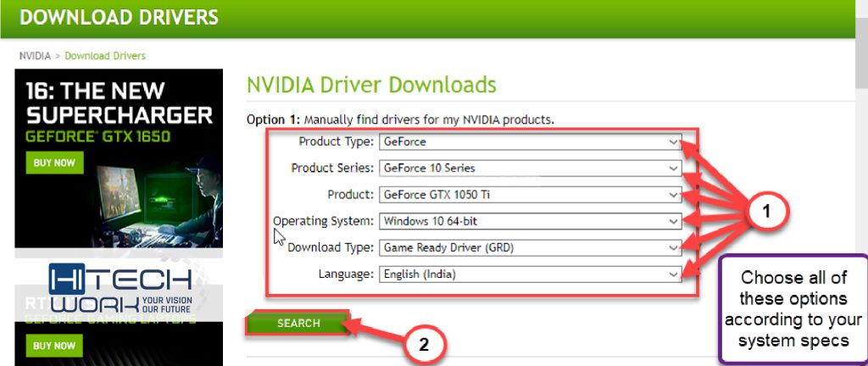Click BUY NOW on GTX 1650 ad

point(54,164)
